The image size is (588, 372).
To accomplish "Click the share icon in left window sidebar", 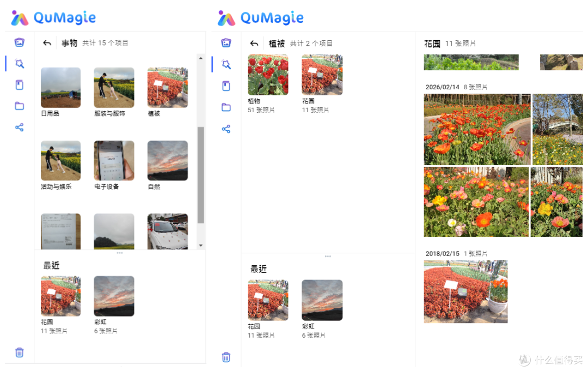I will click(20, 127).
